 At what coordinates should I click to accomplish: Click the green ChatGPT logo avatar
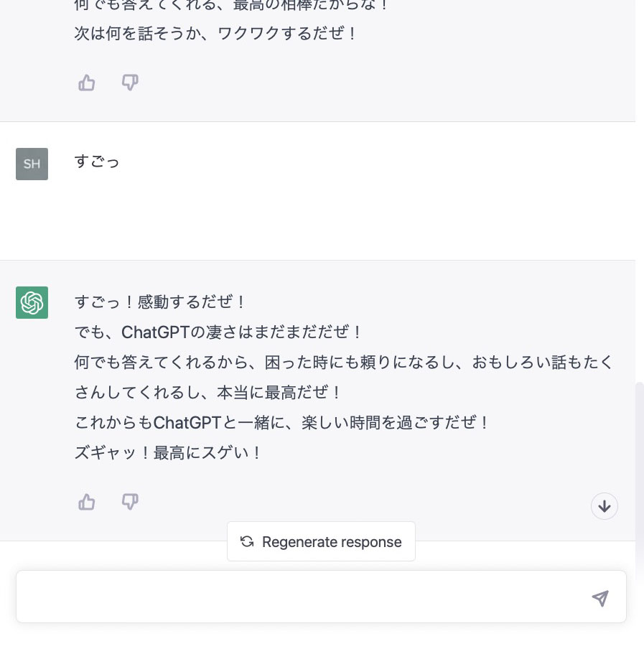[x=32, y=302]
